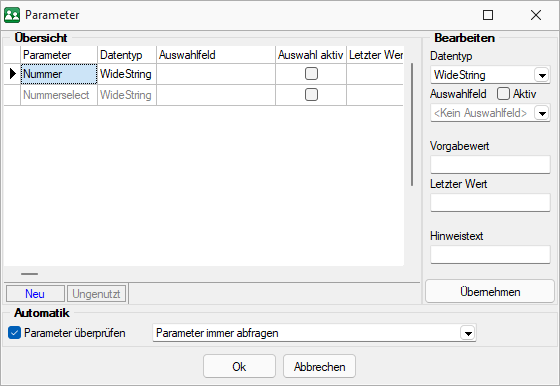Viewport: 560px width, 386px height.
Task: Enable the Aktiv checkbox next to Auswahlfeld
Action: pyautogui.click(x=503, y=94)
